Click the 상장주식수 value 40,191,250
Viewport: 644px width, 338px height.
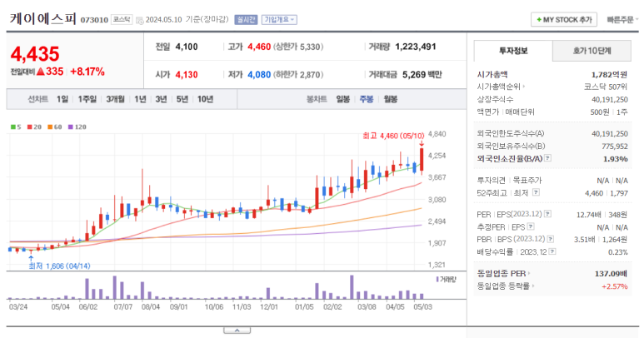(x=610, y=99)
